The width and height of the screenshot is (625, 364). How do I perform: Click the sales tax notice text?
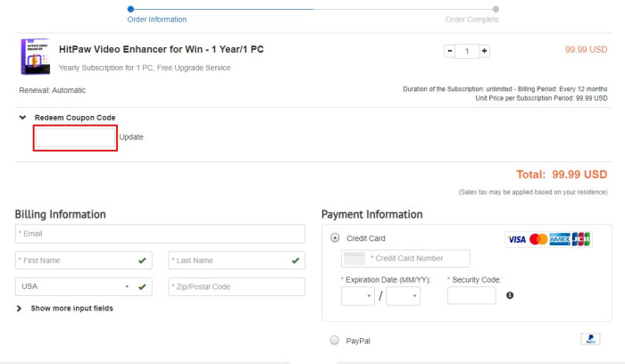[x=533, y=192]
